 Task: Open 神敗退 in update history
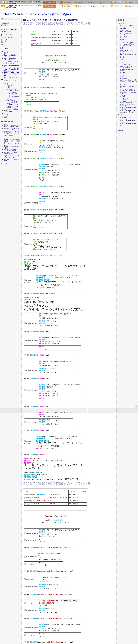pos(122,53)
